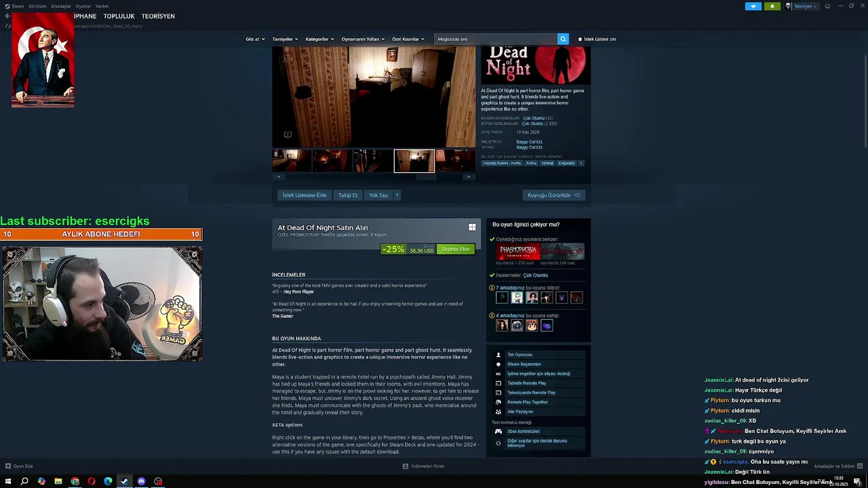Click the green Sepete Ekle button
868x488 pixels.
[x=456, y=249]
